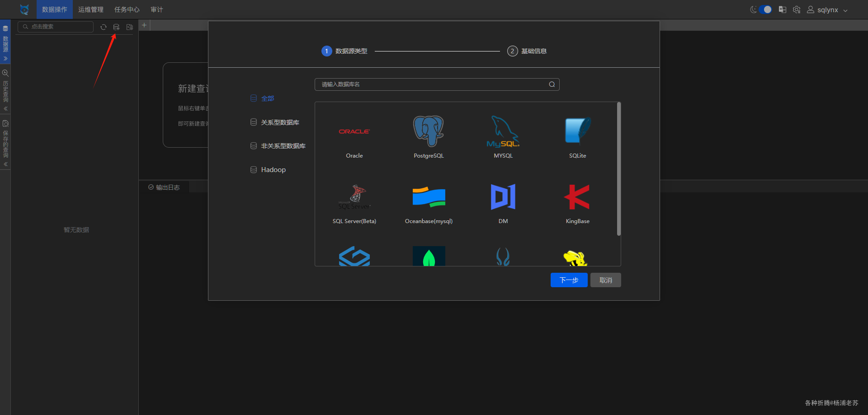Image resolution: width=868 pixels, height=415 pixels.
Task: Select SQLite data source icon
Action: click(578, 131)
